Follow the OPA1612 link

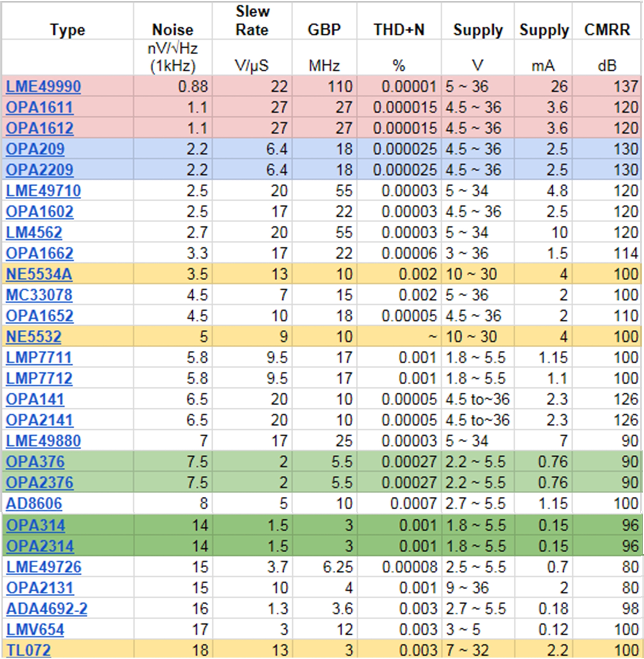[x=40, y=128]
